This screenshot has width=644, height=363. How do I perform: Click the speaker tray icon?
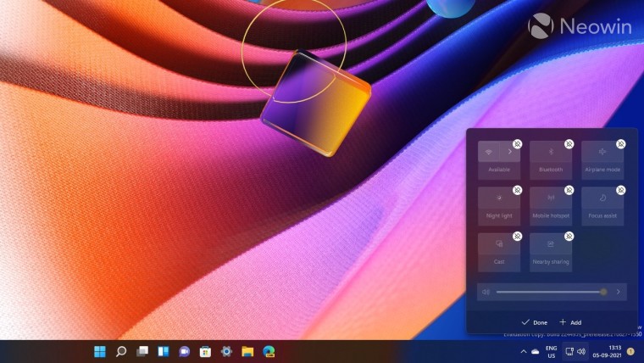pyautogui.click(x=581, y=351)
